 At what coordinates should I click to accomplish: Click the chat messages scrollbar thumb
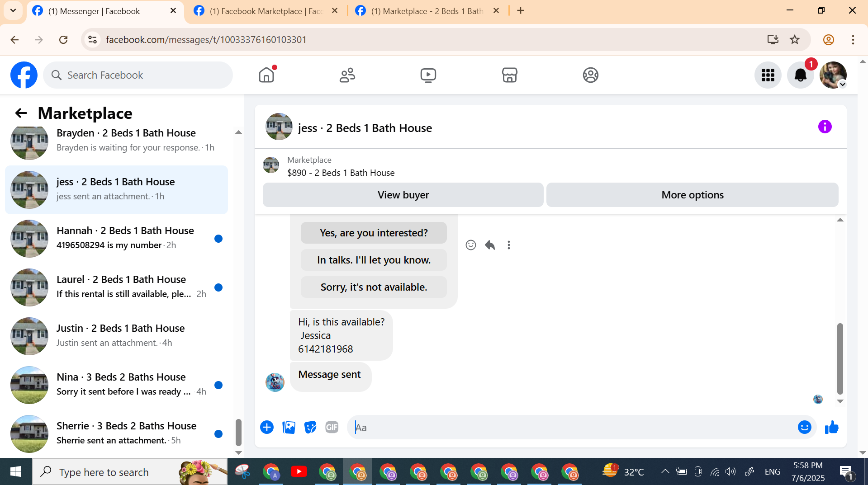pos(840,359)
